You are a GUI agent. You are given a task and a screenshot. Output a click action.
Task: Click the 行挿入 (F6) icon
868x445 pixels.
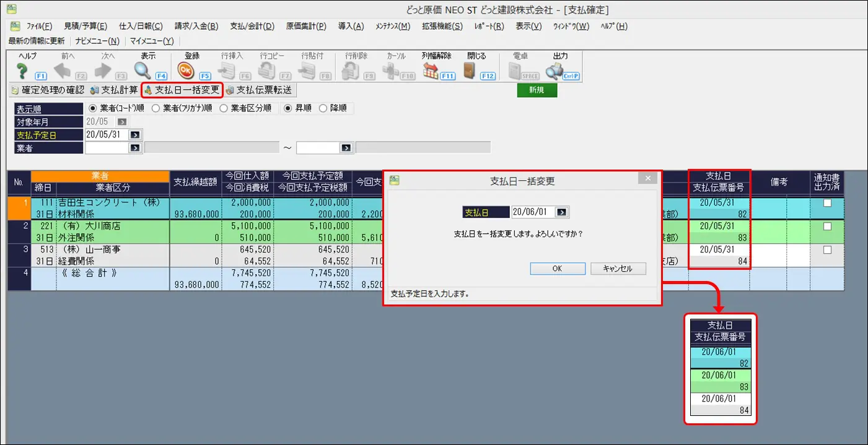tap(227, 71)
